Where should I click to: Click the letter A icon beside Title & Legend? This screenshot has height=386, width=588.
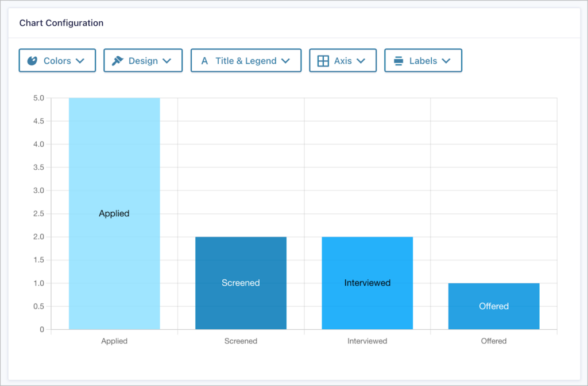[205, 60]
